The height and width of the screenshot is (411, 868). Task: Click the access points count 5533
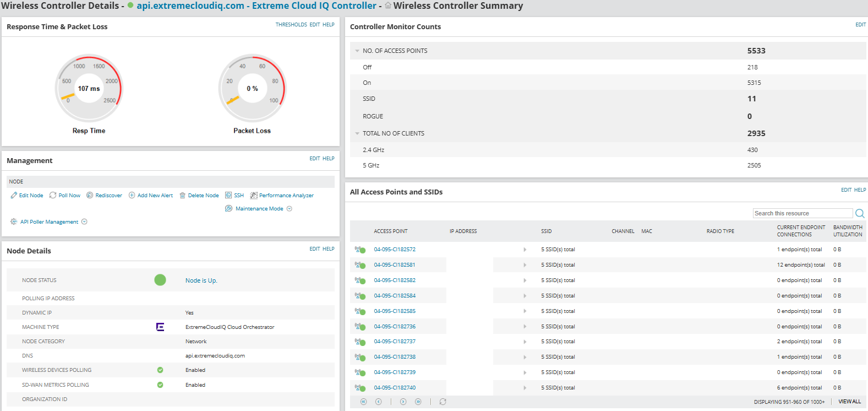[x=756, y=51]
